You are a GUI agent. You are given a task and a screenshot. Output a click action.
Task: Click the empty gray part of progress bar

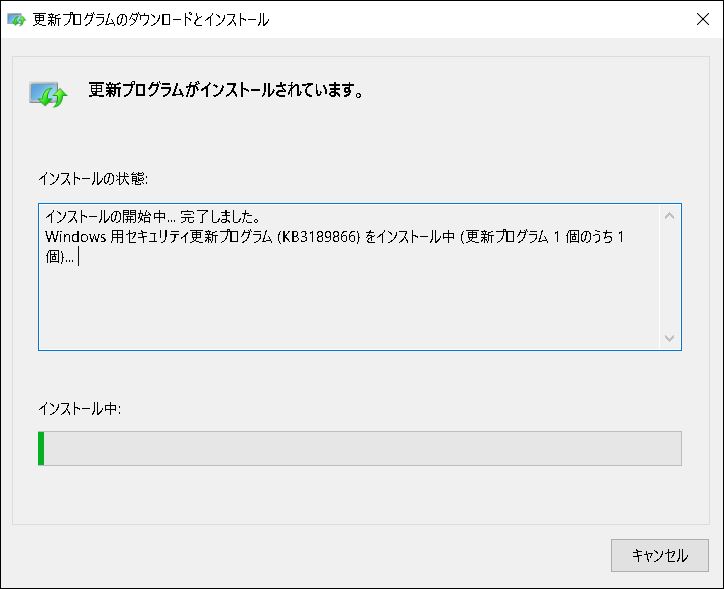360,448
